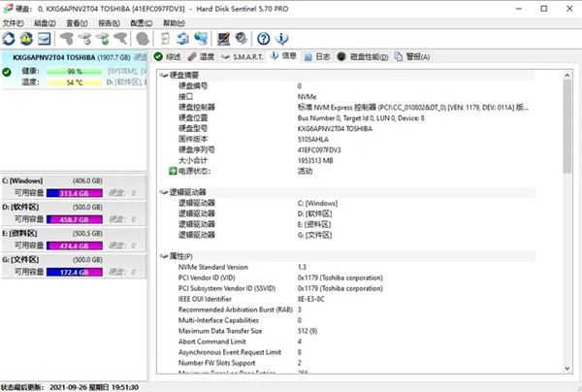Open the 帮助 menu

coord(174,23)
